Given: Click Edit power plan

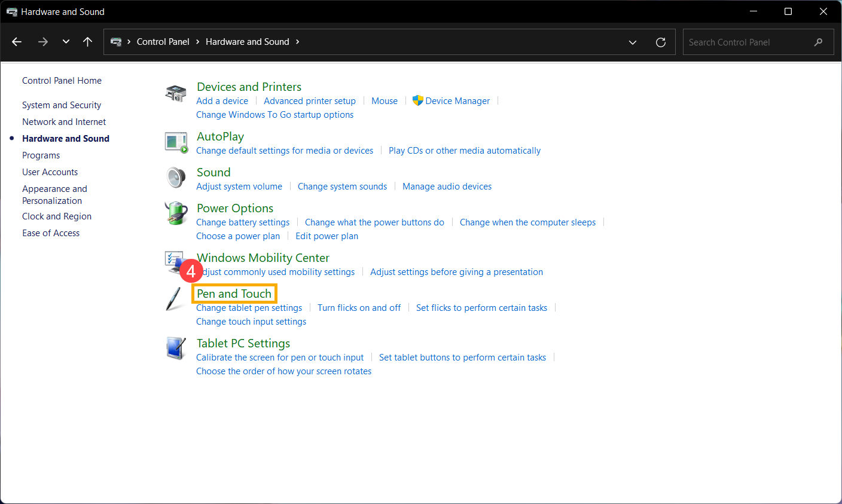Looking at the screenshot, I should [x=327, y=236].
